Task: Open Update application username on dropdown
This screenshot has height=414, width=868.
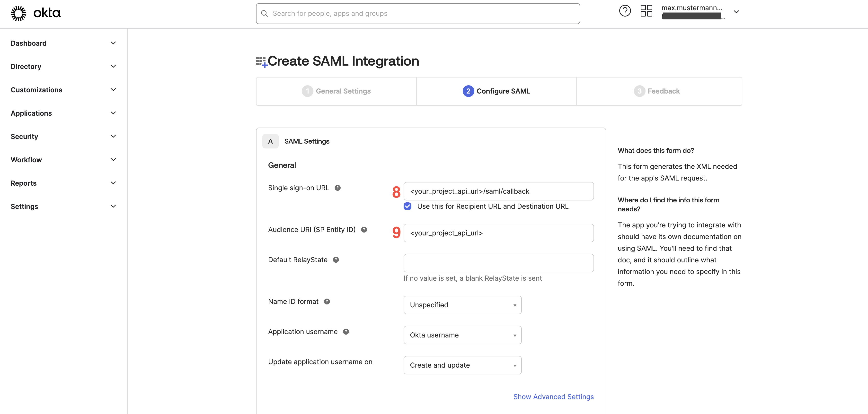Action: [462, 365]
